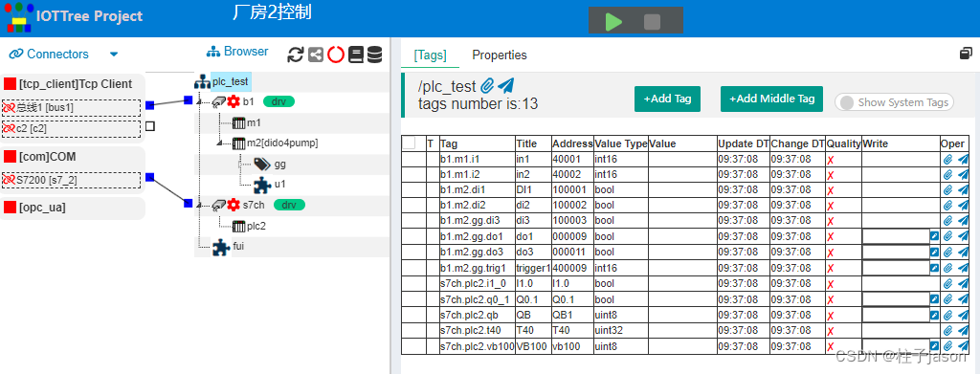Image resolution: width=980 pixels, height=374 pixels.
Task: Click the blue join square beside S7200
Action: [150, 177]
